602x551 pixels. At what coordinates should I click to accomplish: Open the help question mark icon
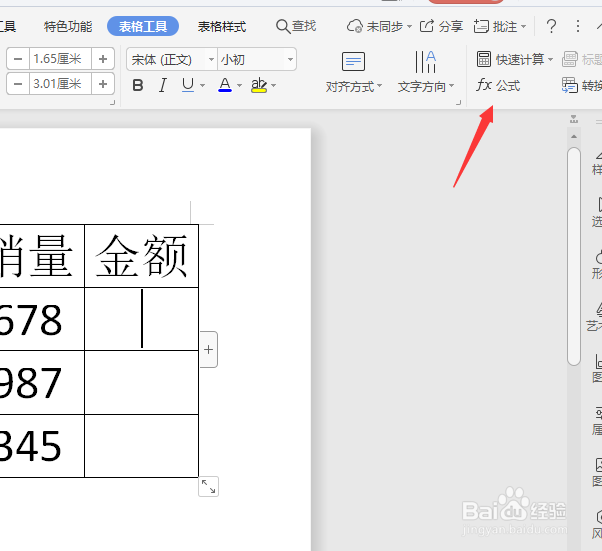pyautogui.click(x=551, y=26)
